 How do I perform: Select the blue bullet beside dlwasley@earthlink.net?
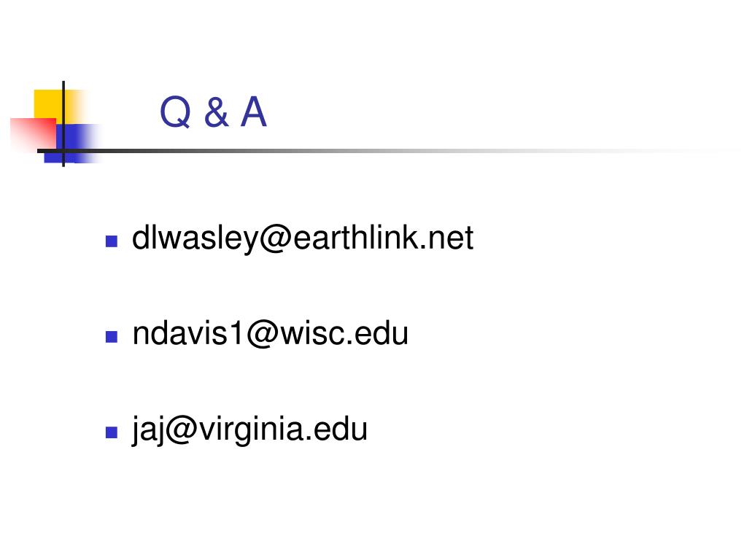pyautogui.click(x=112, y=241)
